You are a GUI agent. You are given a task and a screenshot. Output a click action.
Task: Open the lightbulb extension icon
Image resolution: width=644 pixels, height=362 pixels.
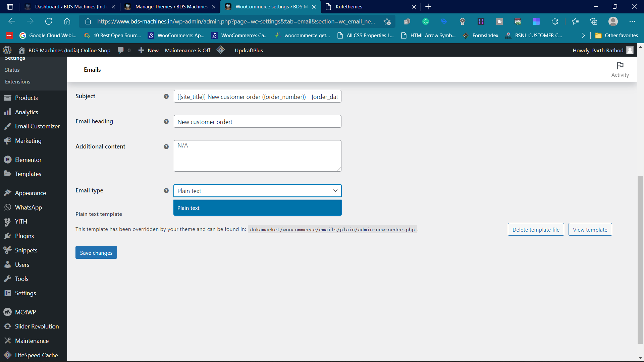[463, 21]
